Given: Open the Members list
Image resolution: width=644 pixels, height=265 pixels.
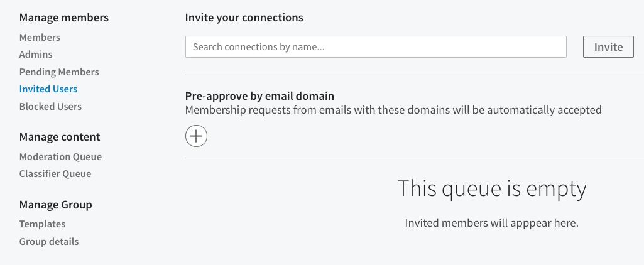Looking at the screenshot, I should pos(40,38).
